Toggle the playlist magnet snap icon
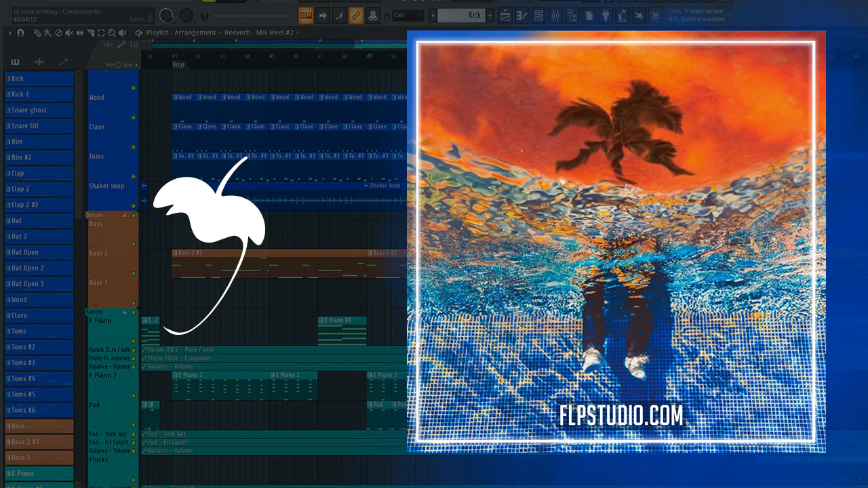The height and width of the screenshot is (488, 868). (20, 33)
